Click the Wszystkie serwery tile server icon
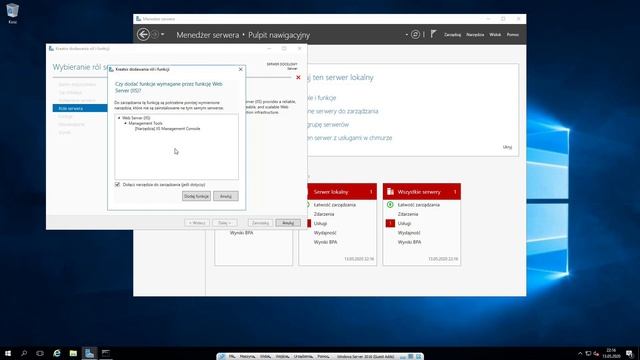640x360 pixels. [x=390, y=191]
